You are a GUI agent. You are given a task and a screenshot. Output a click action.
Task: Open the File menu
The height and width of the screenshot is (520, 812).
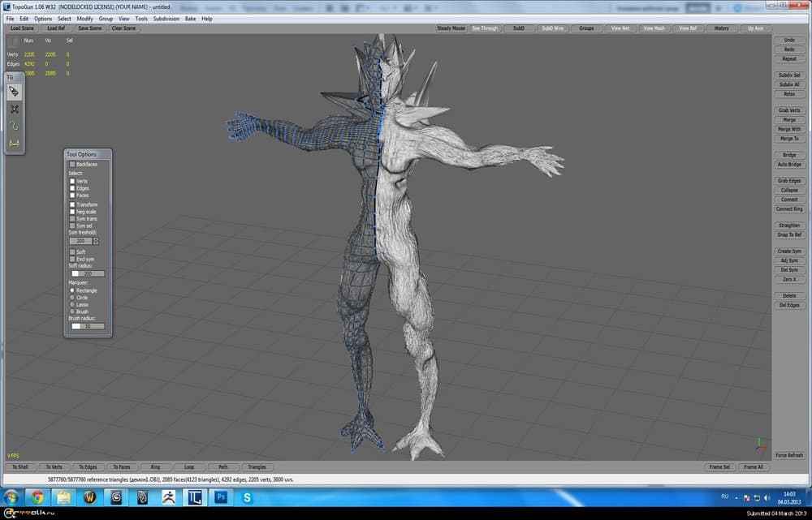[10, 18]
